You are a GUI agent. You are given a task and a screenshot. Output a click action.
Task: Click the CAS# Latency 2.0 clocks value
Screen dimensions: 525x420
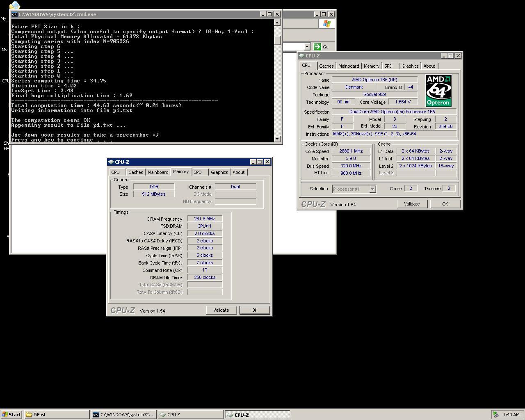coord(205,233)
